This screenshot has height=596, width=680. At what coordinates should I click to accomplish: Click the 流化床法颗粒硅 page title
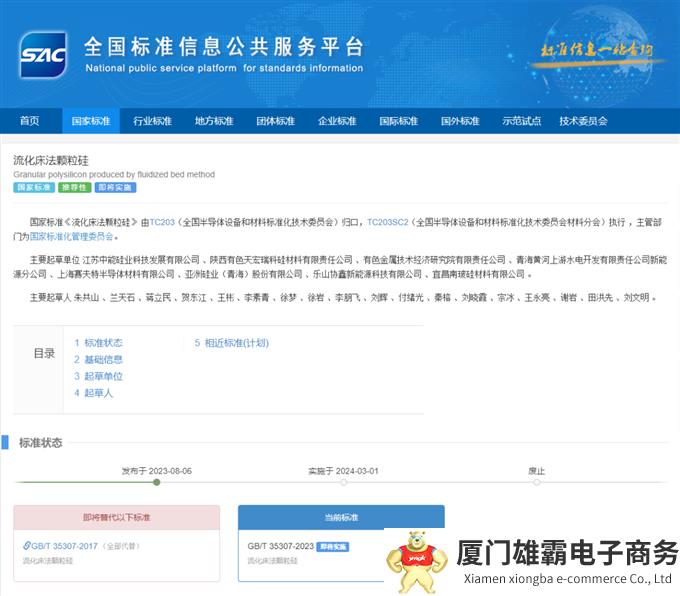pyautogui.click(x=51, y=160)
